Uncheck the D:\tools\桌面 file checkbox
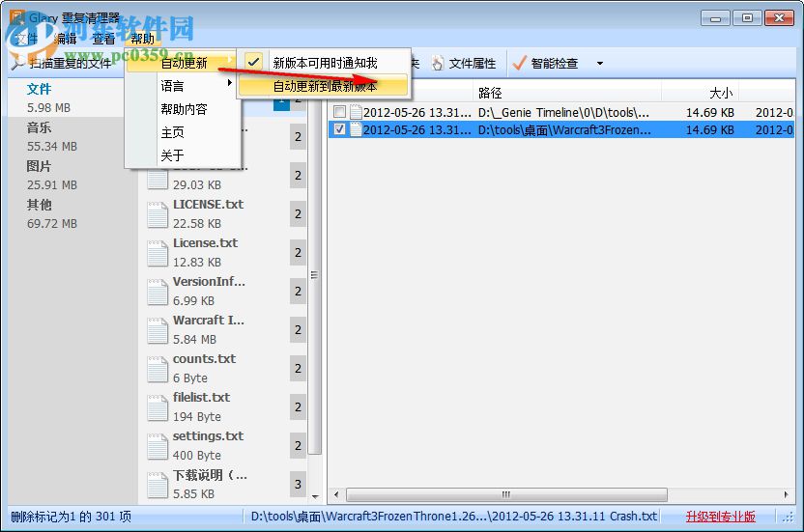The width and height of the screenshot is (804, 532). coord(339,128)
